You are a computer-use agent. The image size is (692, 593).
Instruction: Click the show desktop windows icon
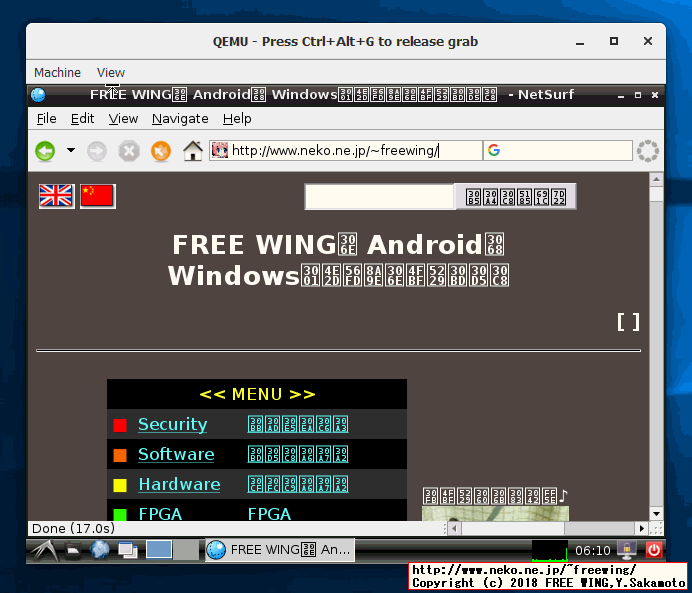(128, 550)
